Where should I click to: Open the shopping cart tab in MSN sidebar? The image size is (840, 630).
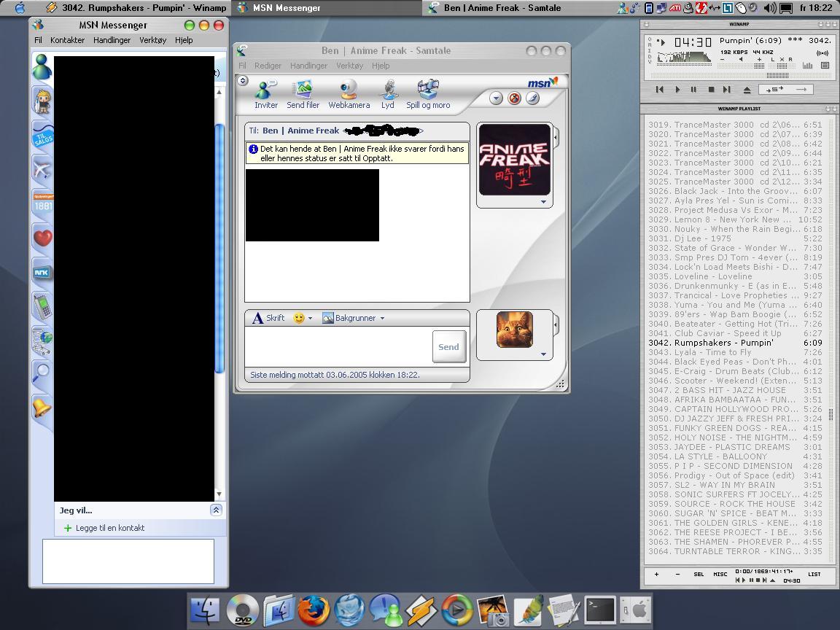(x=42, y=341)
